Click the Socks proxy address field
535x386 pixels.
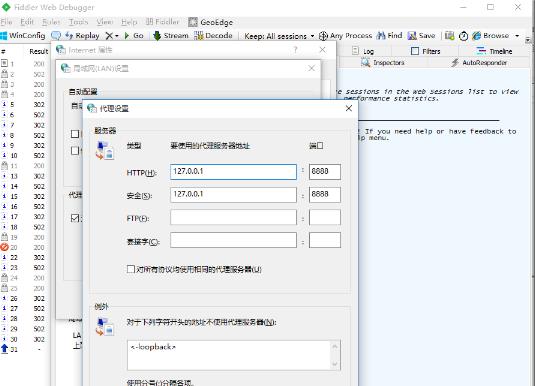233,240
